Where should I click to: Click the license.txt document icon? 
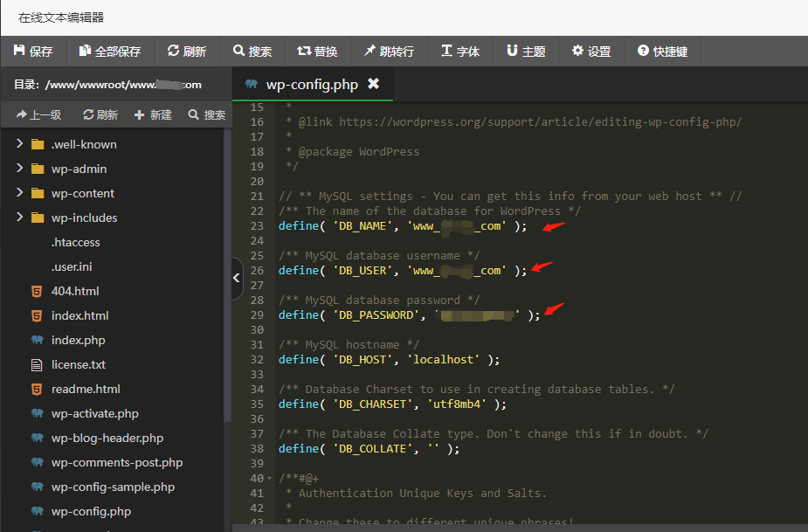tap(37, 365)
